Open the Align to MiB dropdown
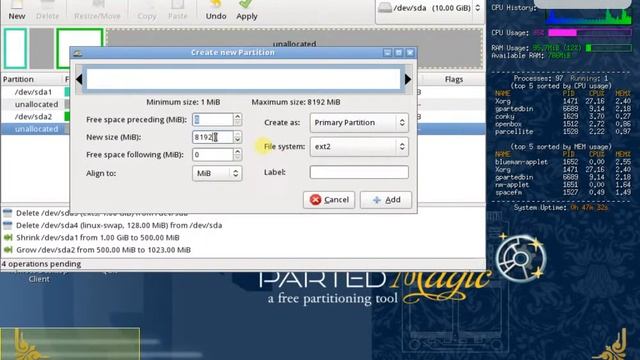The height and width of the screenshot is (360, 640). point(217,173)
